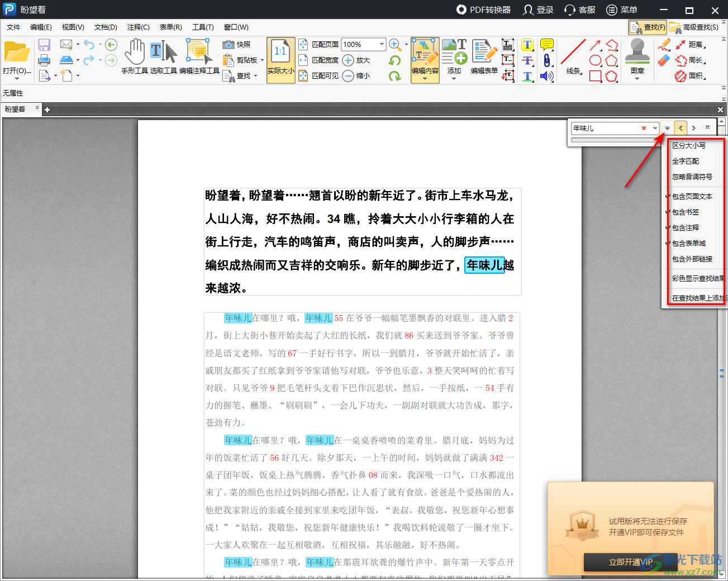Select the yellow Sticky Note comment tool
The width and height of the screenshot is (728, 581).
(547, 45)
